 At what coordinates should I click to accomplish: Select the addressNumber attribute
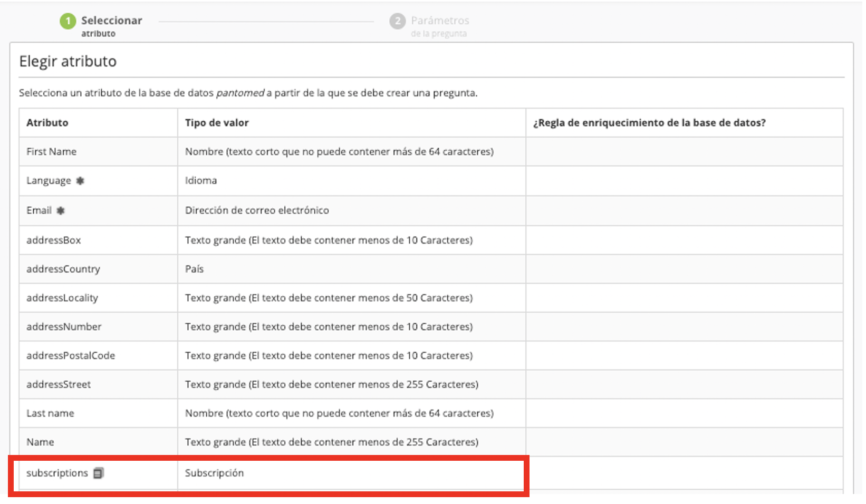[x=64, y=327]
